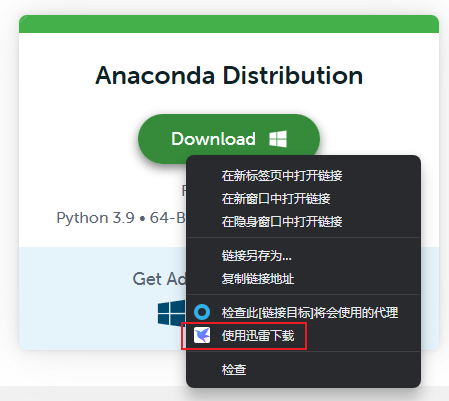This screenshot has width=449, height=401.
Task: Click the partially hidden F text under Download
Action: click(184, 190)
